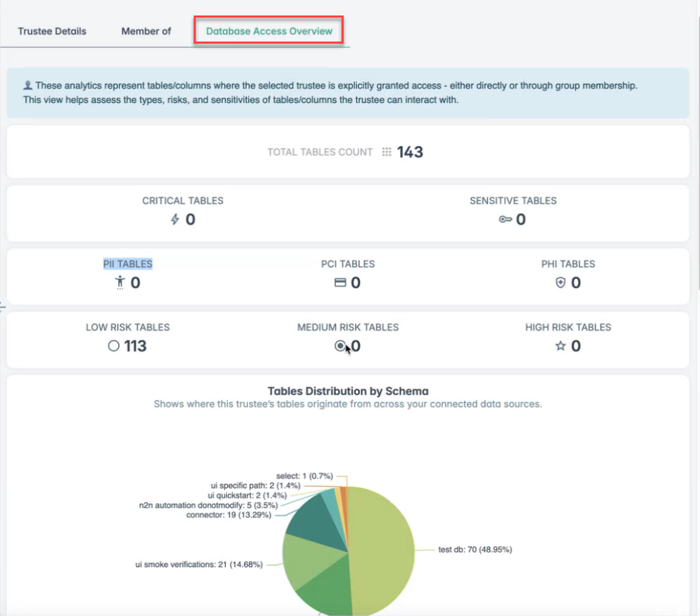Click the key icon under Sensitive Tables
The height and width of the screenshot is (616, 700).
click(x=505, y=220)
